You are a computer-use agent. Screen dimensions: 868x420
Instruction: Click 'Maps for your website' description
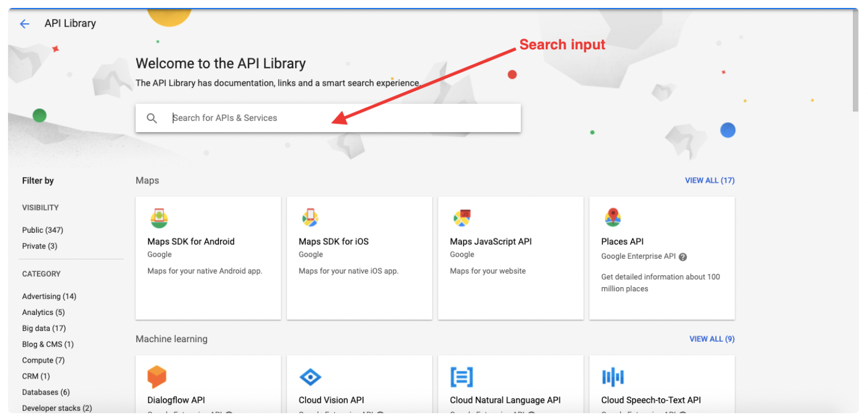tap(488, 271)
